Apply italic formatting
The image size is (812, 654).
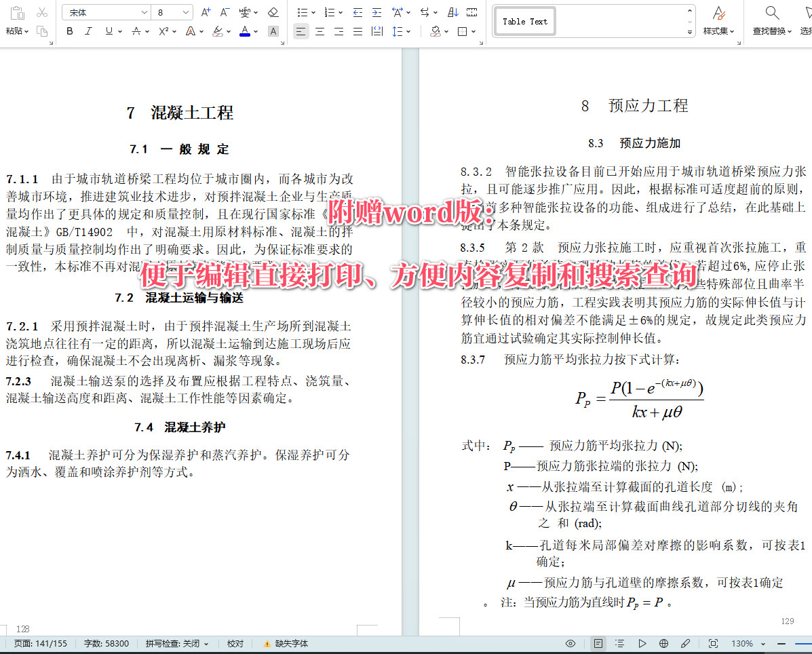click(88, 31)
